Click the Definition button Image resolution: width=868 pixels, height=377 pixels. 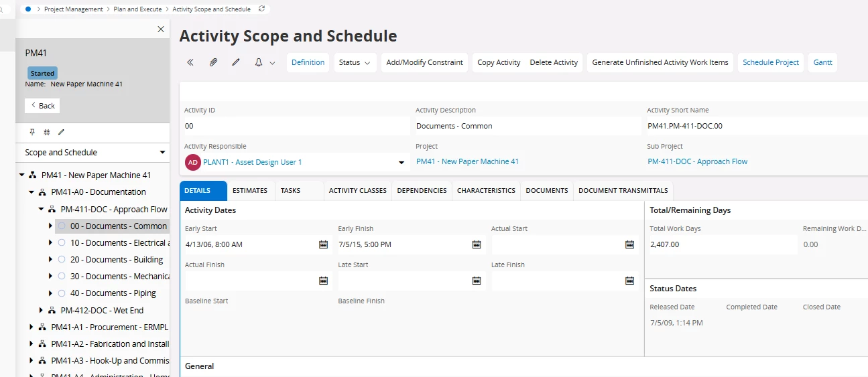308,62
